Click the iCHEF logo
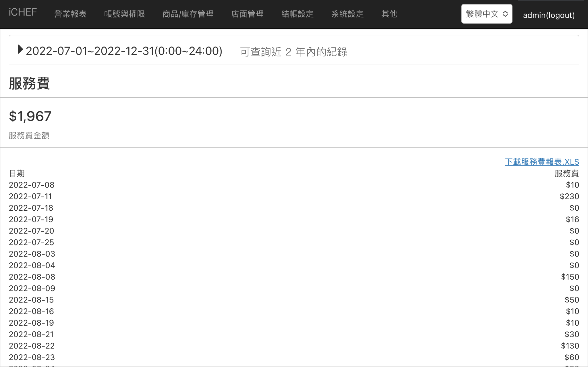The height and width of the screenshot is (367, 588). coord(23,12)
